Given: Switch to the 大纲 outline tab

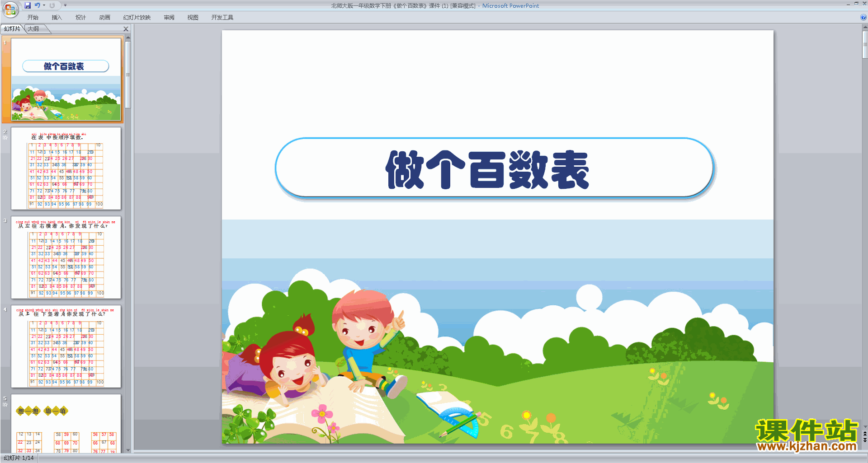Looking at the screenshot, I should point(33,29).
